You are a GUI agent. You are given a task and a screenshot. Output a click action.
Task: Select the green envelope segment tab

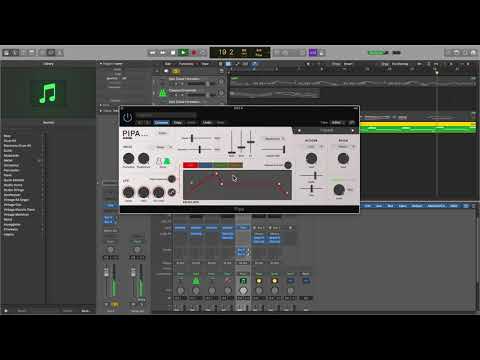220,165
